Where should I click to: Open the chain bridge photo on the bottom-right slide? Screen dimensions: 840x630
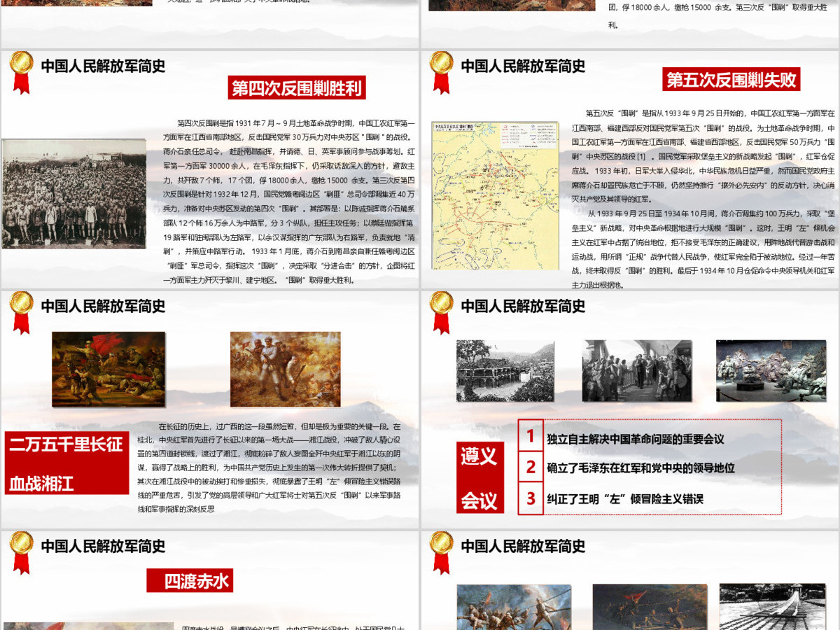coord(772,607)
